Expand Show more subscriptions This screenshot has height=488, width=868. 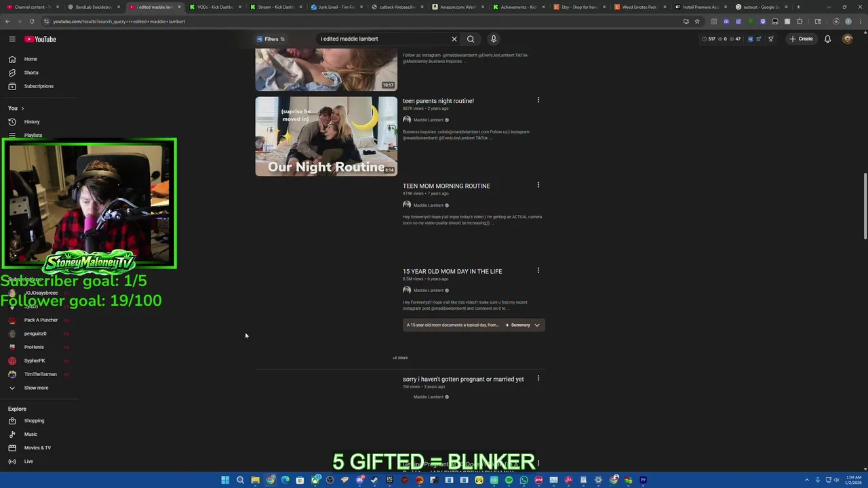click(x=37, y=388)
